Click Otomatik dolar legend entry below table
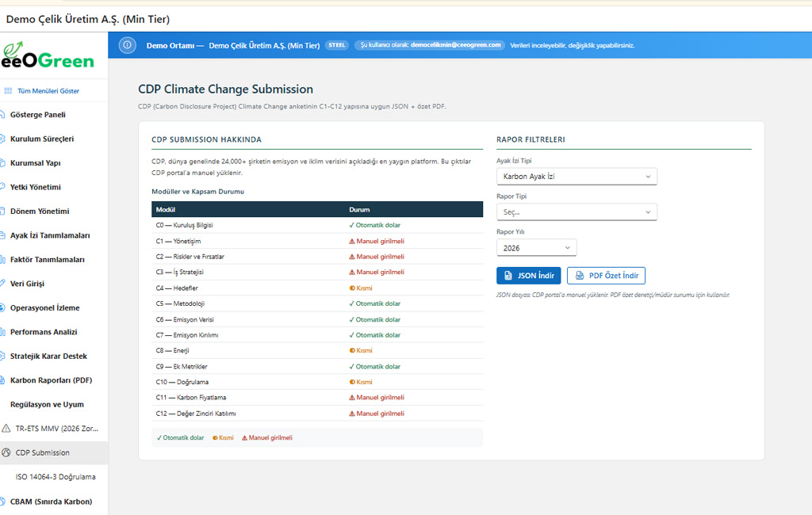Image resolution: width=812 pixels, height=515 pixels. pos(180,438)
